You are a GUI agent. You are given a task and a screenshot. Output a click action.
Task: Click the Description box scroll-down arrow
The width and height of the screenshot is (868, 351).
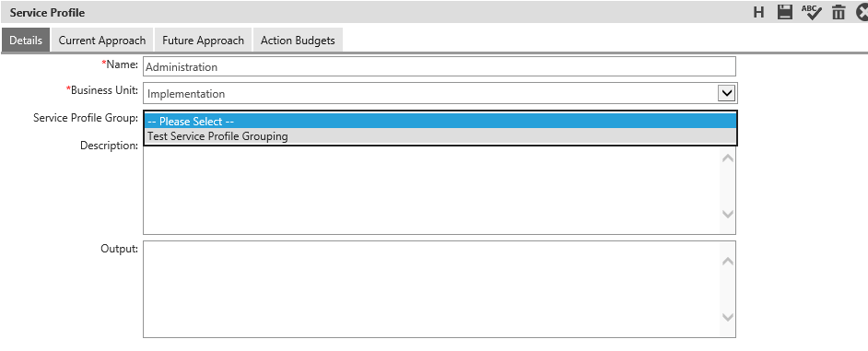[728, 215]
